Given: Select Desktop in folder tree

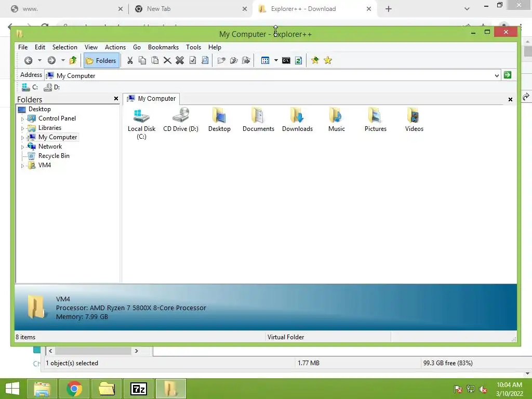Looking at the screenshot, I should tap(39, 109).
